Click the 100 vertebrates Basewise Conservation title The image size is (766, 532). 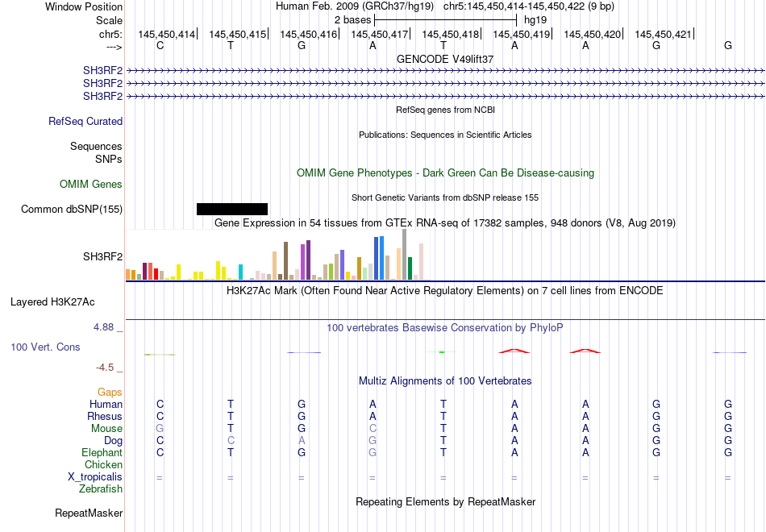pos(444,328)
